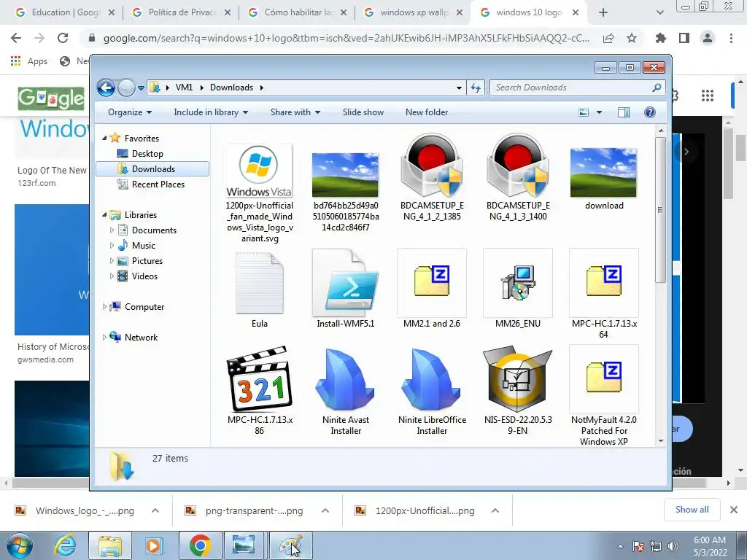Select the 'download' image thumbnail
Image resolution: width=747 pixels, height=560 pixels.
point(603,172)
